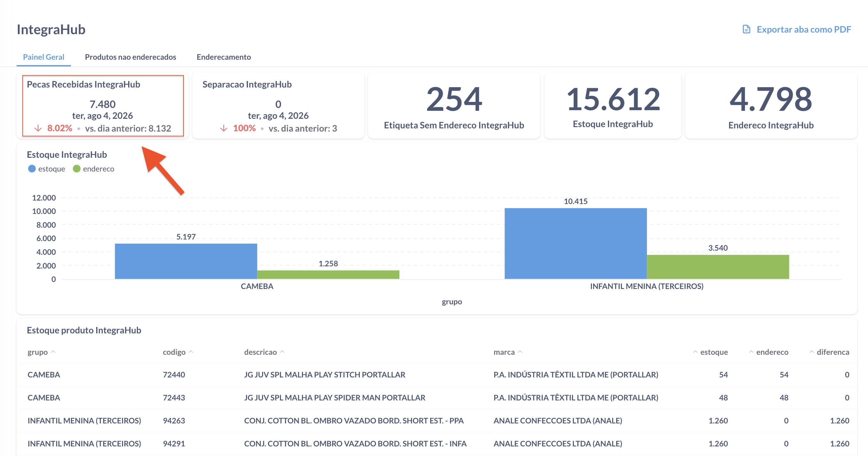Click Exportar aba como PDF link
Image resolution: width=868 pixels, height=456 pixels.
(804, 29)
